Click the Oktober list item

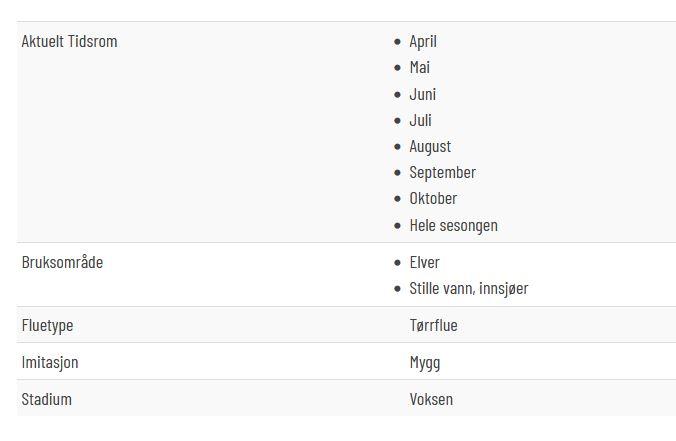[x=433, y=199]
